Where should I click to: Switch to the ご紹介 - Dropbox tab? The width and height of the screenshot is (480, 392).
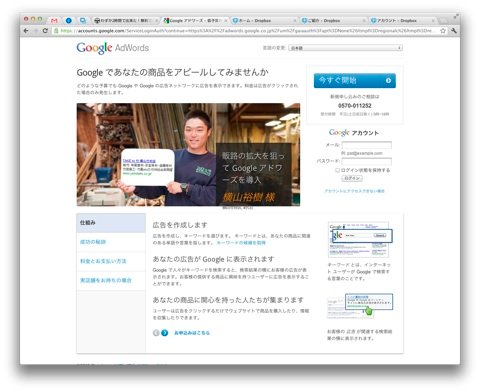(333, 21)
